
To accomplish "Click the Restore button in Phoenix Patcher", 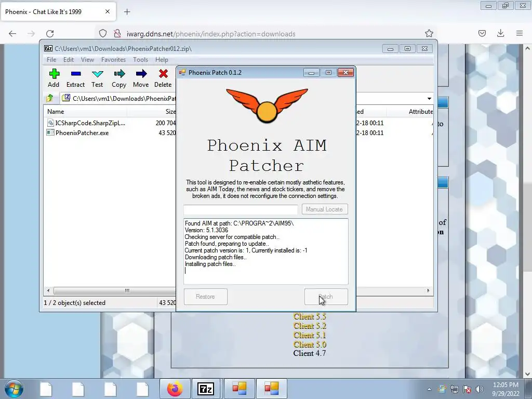I will [x=206, y=297].
